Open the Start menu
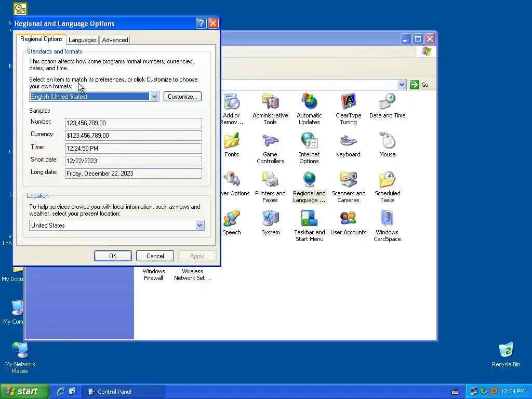Viewport: 532px width, 399px height. pos(24,391)
